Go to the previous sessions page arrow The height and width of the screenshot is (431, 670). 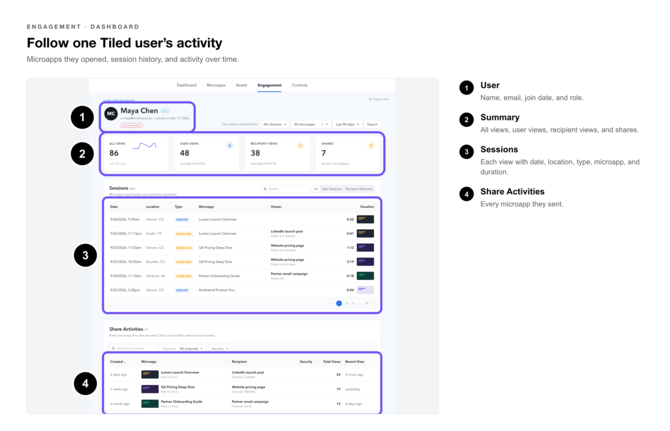(332, 304)
